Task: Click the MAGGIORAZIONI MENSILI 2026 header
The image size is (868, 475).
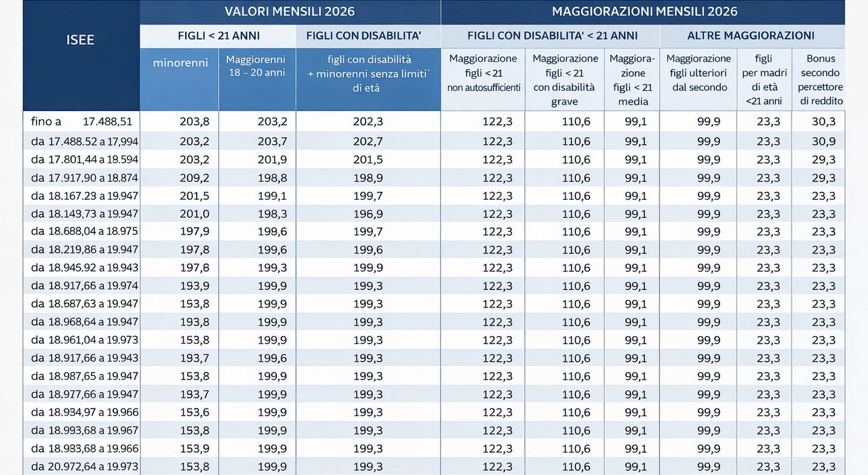Action: click(x=644, y=12)
